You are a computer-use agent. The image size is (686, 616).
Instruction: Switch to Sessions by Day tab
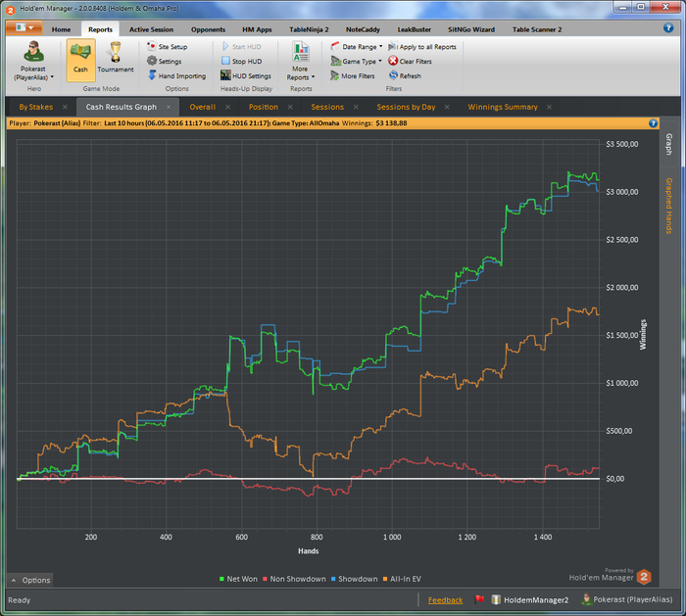point(406,107)
